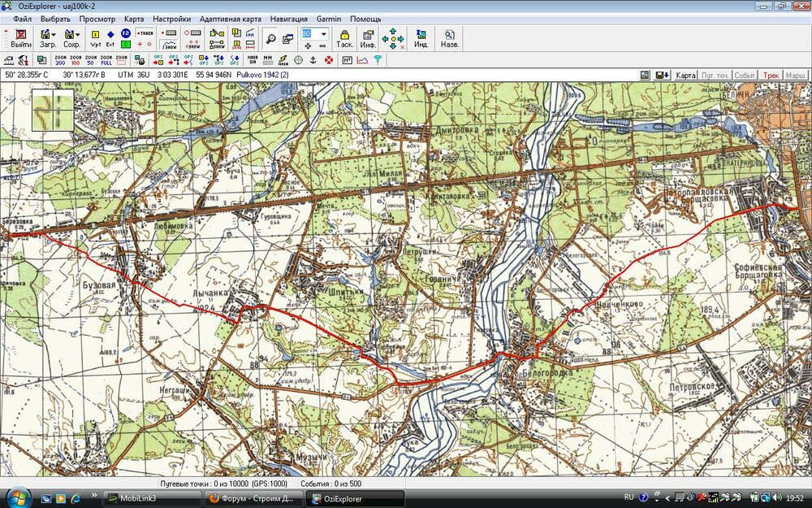Screen dimensions: 812x508
Task: Click the Выйти exit toolbar button
Action: pos(22,38)
